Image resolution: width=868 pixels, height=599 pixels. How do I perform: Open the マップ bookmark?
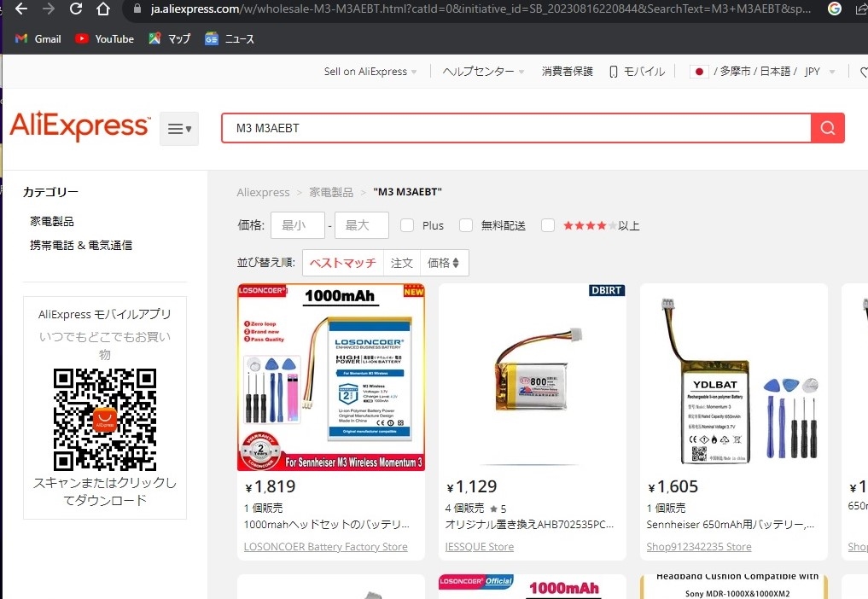pos(169,38)
